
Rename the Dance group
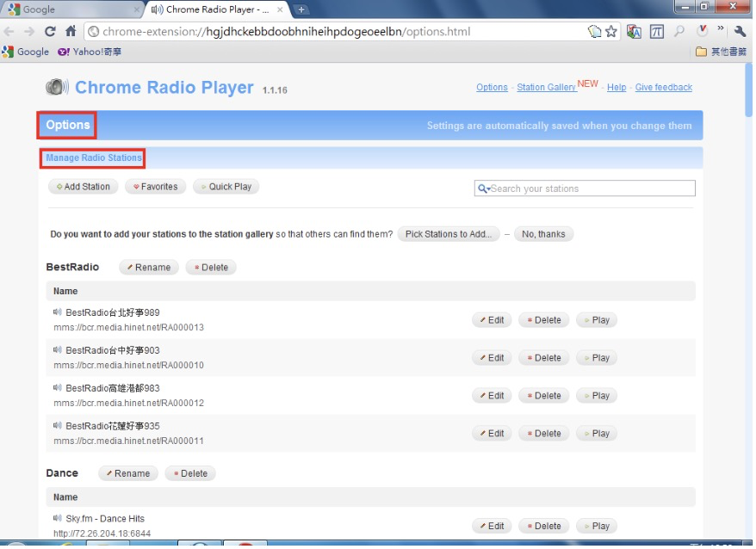click(x=128, y=473)
